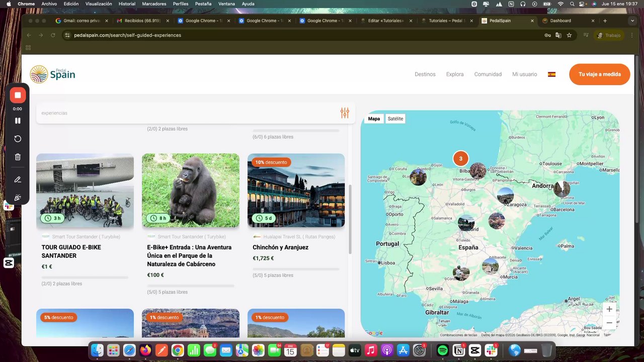Open the Chinchón y Aranjuez title link
Screen dimensions: 644x362
coord(281,247)
